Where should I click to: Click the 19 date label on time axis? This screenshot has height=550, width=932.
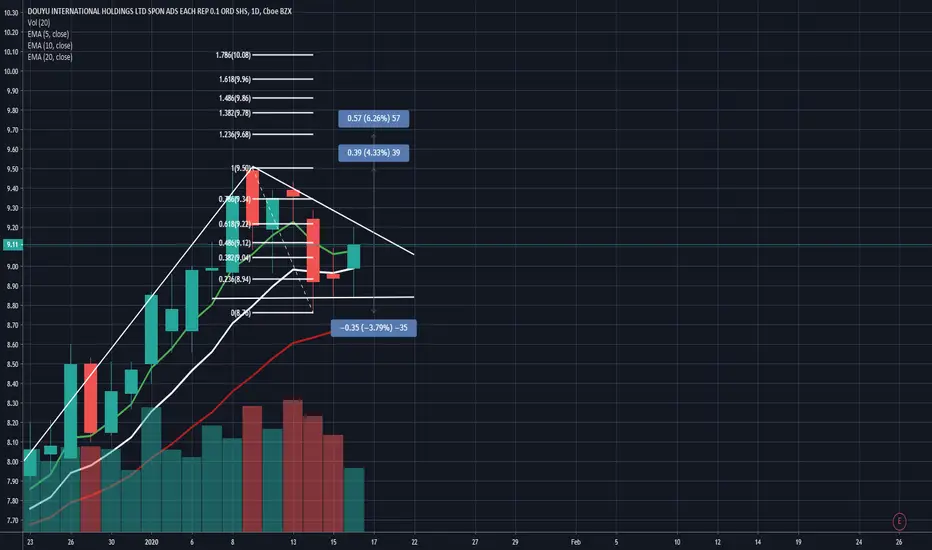click(x=798, y=542)
